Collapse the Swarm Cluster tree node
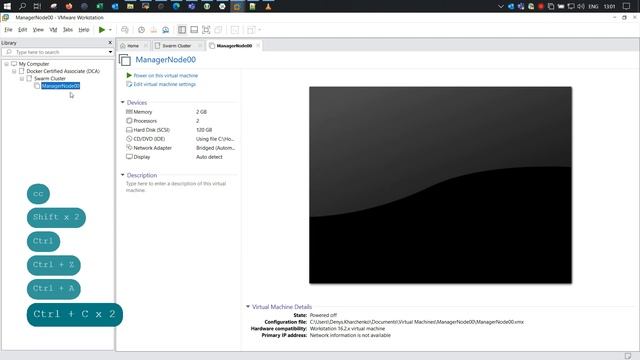 click(x=22, y=79)
